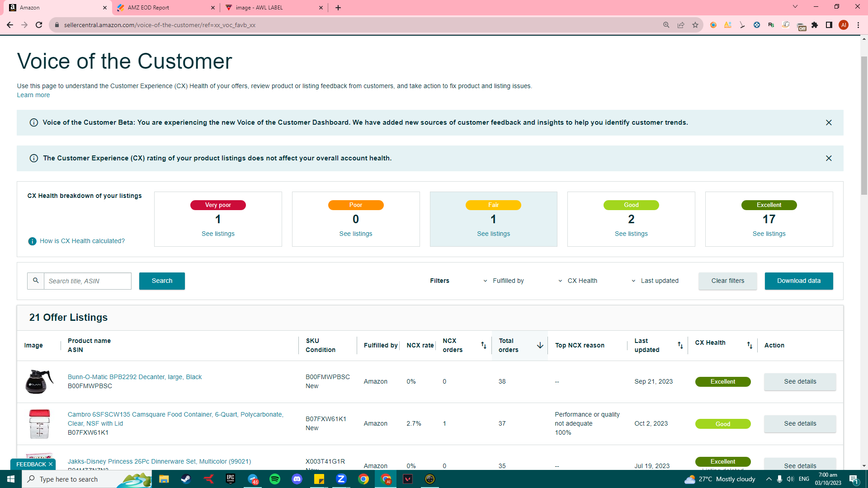See listings under the Good card

click(631, 234)
